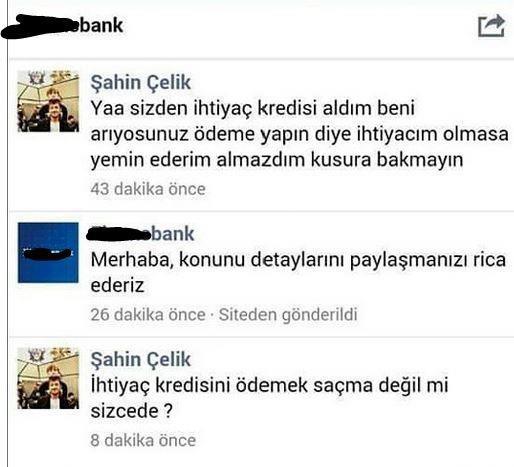Tap the text 'sizcede ?' in last comment
This screenshot has height=467, width=514.
[x=132, y=411]
